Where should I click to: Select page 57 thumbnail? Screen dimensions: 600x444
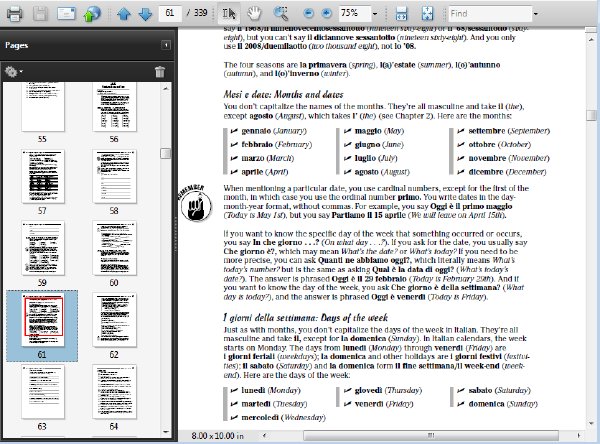(x=43, y=176)
